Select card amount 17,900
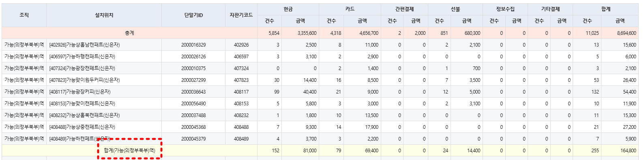The image size is (644, 160). [372, 127]
